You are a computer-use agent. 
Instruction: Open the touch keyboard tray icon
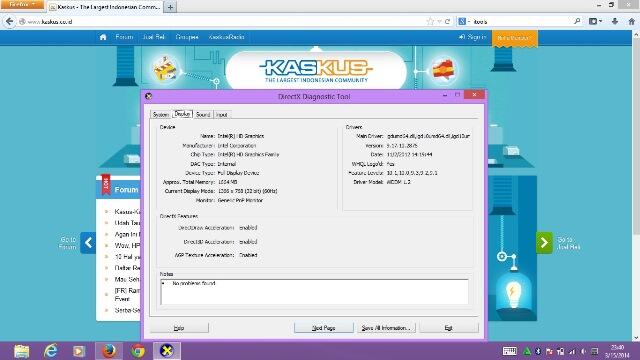509,351
